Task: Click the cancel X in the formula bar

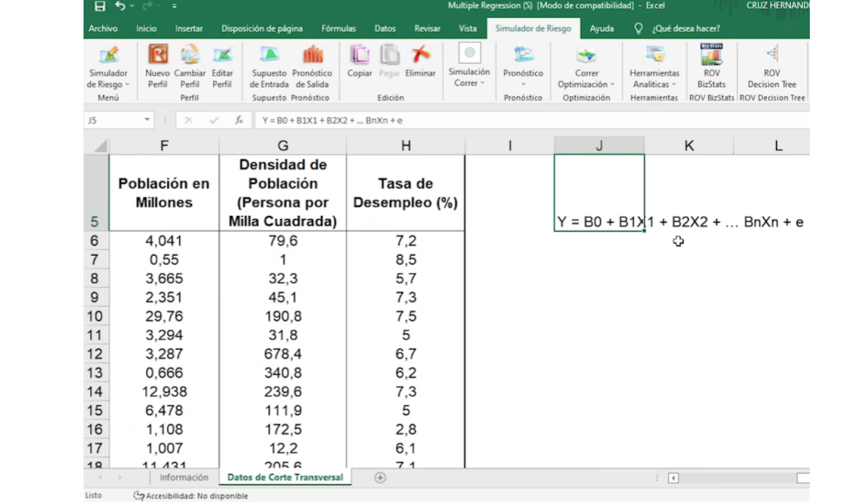Action: tap(188, 120)
